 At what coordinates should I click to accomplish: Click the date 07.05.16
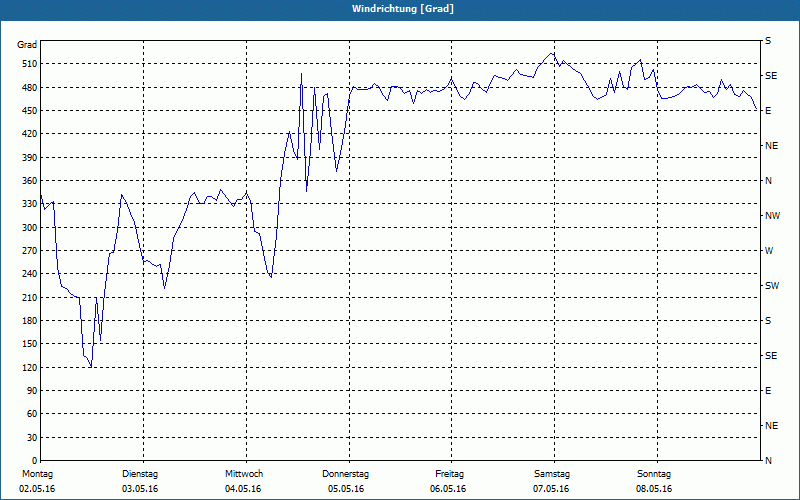click(x=551, y=489)
